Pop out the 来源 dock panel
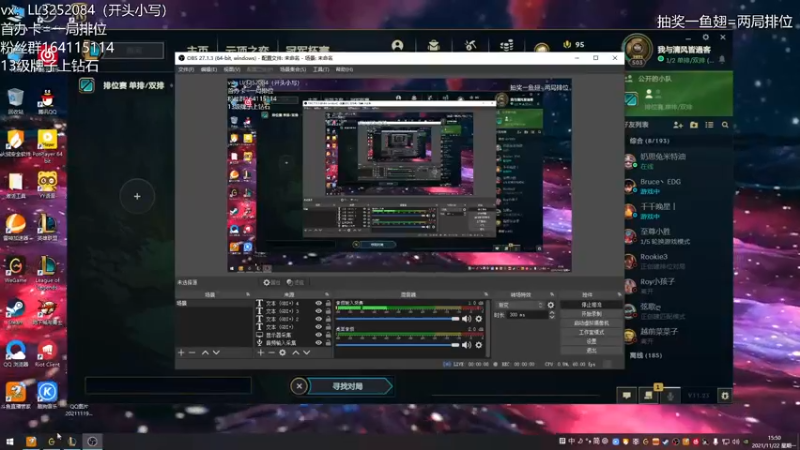The width and height of the screenshot is (800, 450). [x=327, y=294]
